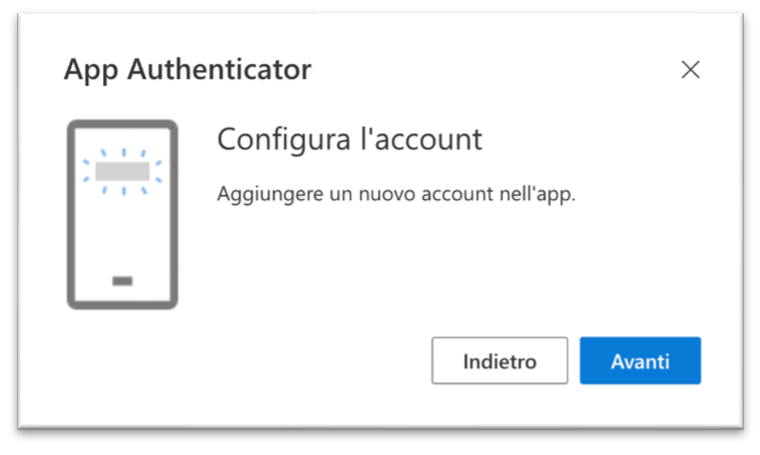This screenshot has height=455, width=760.
Task: Click the phone illustration icon
Action: pyautogui.click(x=122, y=214)
